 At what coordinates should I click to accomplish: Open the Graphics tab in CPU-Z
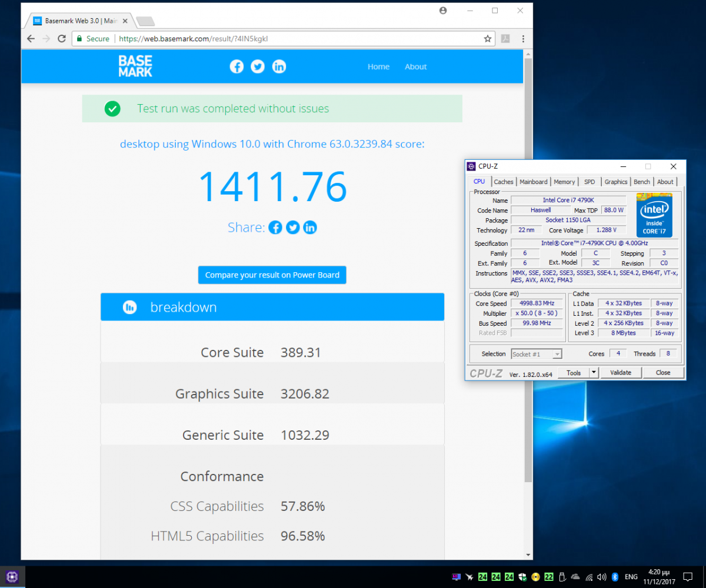click(x=616, y=182)
